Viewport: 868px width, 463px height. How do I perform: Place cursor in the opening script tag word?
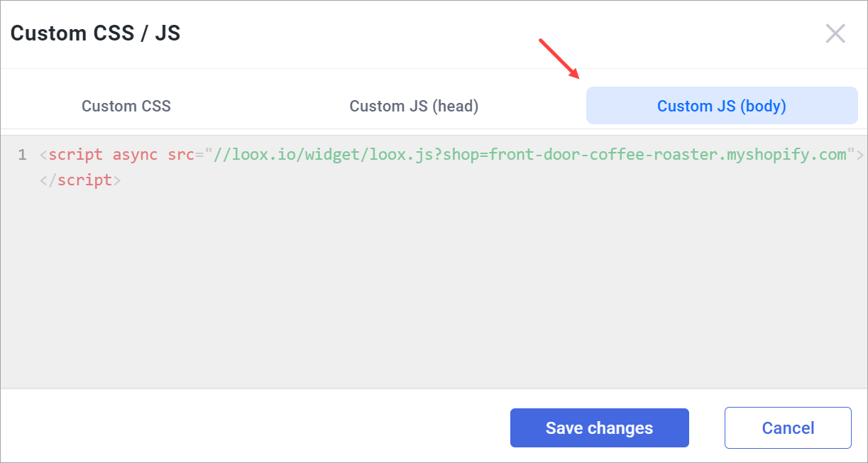(x=75, y=154)
